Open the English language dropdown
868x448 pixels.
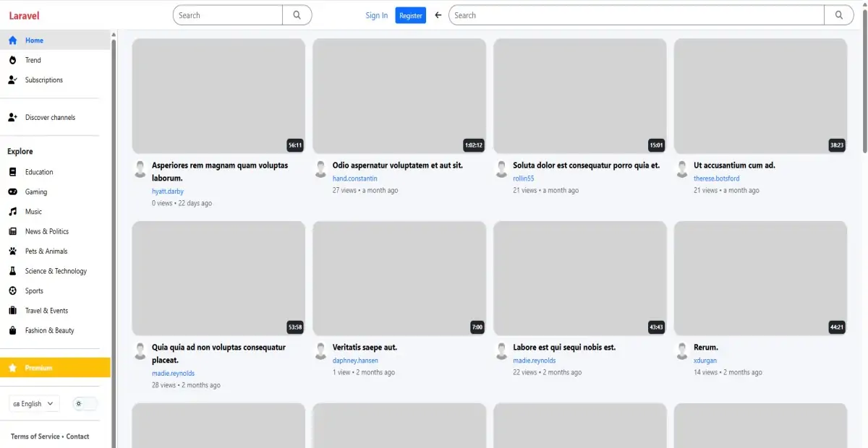tap(34, 404)
